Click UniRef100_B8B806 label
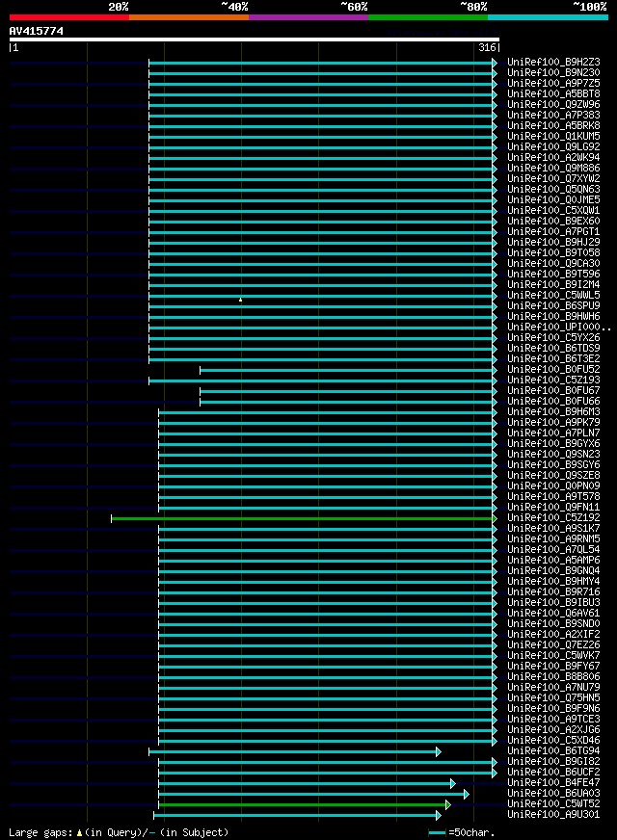Viewport: 617px width, 840px height. tap(553, 677)
